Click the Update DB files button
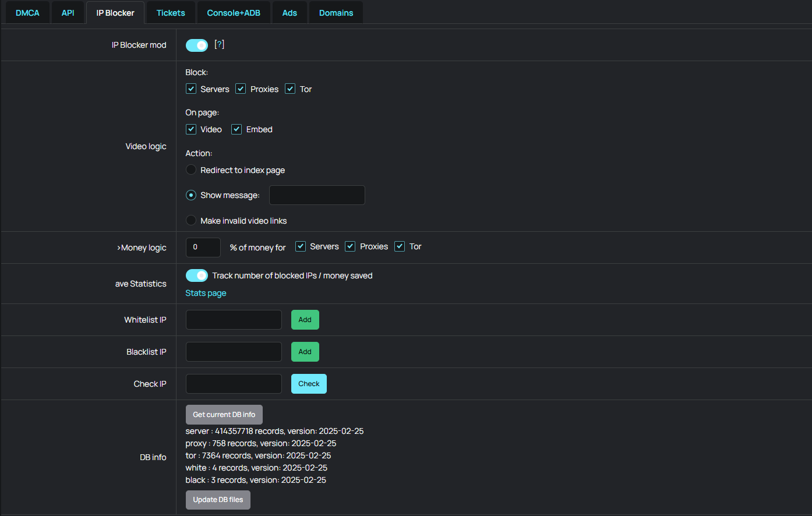The width and height of the screenshot is (812, 516). [218, 500]
